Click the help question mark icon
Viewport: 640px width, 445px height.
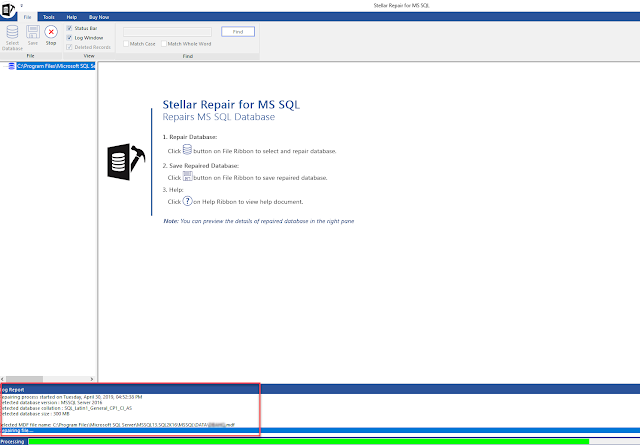click(187, 201)
